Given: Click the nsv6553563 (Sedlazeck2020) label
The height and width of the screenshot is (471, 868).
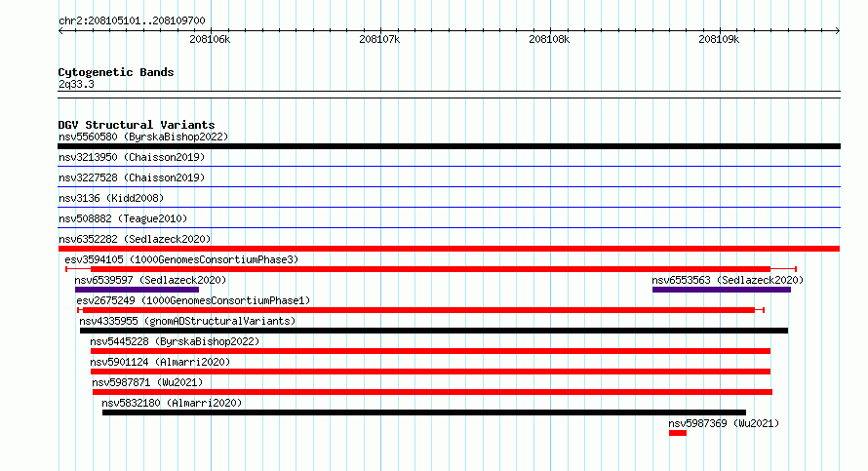Looking at the screenshot, I should coord(728,280).
